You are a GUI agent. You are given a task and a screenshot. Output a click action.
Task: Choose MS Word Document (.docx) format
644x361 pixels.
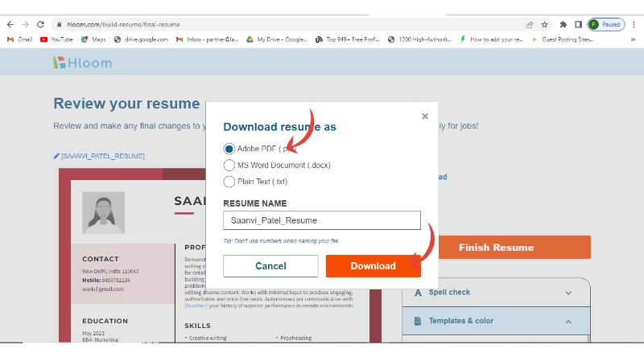(229, 165)
